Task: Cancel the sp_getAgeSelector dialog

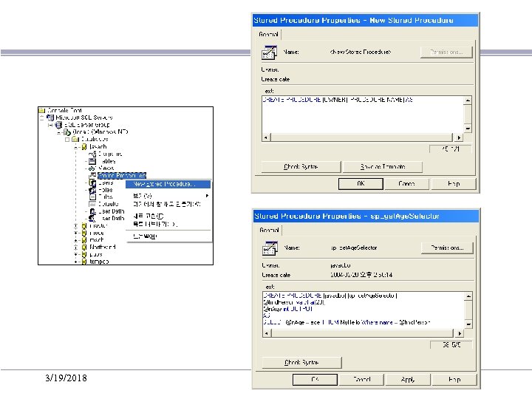Action: click(x=361, y=379)
